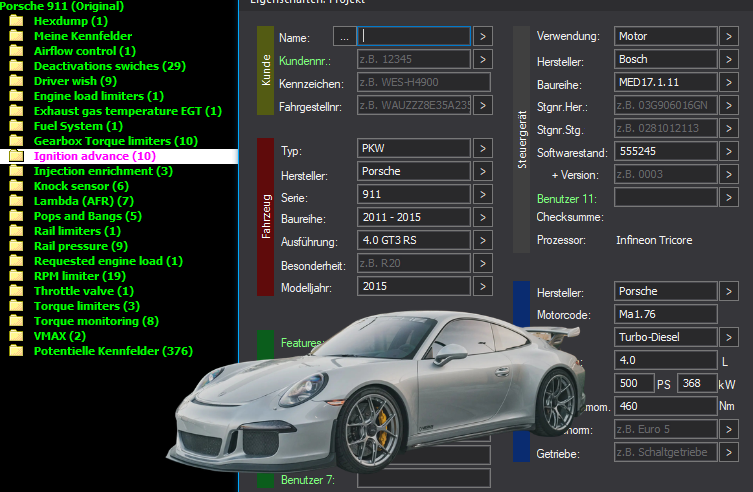Click the Potentielle Kennfelder folder icon
Screen dimensions: 753x492
[x=16, y=350]
